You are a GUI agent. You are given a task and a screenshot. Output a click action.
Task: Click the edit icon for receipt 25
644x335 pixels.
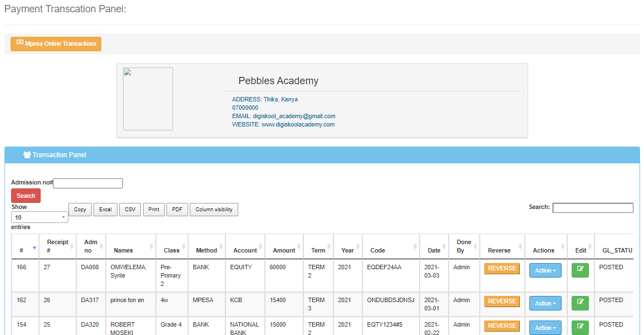click(580, 328)
